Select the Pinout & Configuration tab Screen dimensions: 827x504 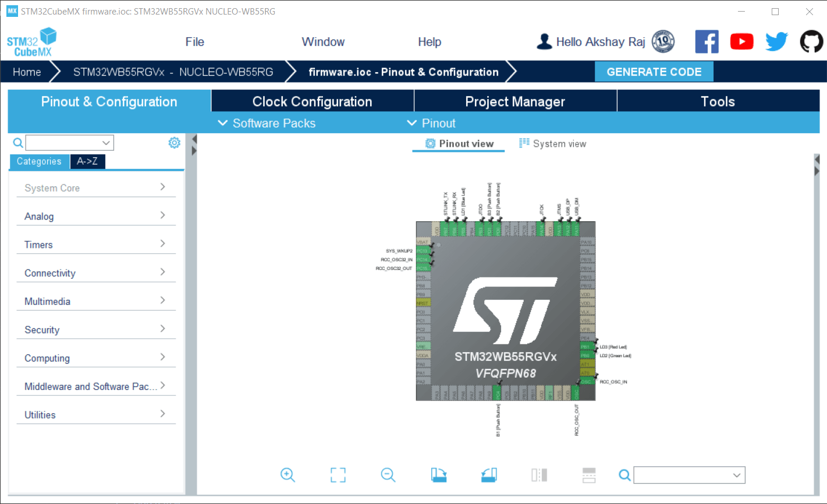point(109,101)
